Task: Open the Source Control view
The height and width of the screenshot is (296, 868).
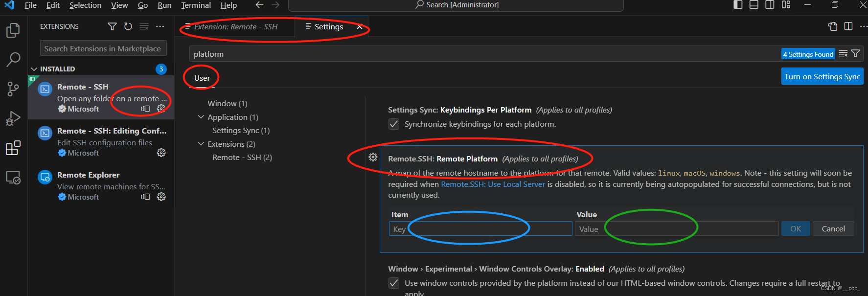Action: click(13, 89)
